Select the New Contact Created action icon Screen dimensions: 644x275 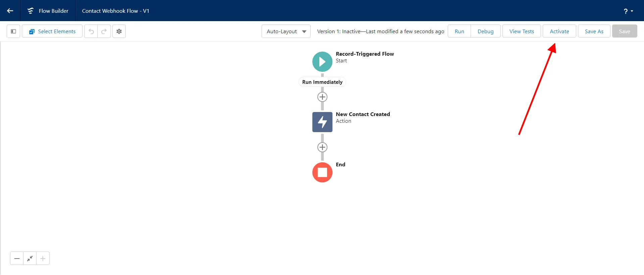(x=322, y=122)
